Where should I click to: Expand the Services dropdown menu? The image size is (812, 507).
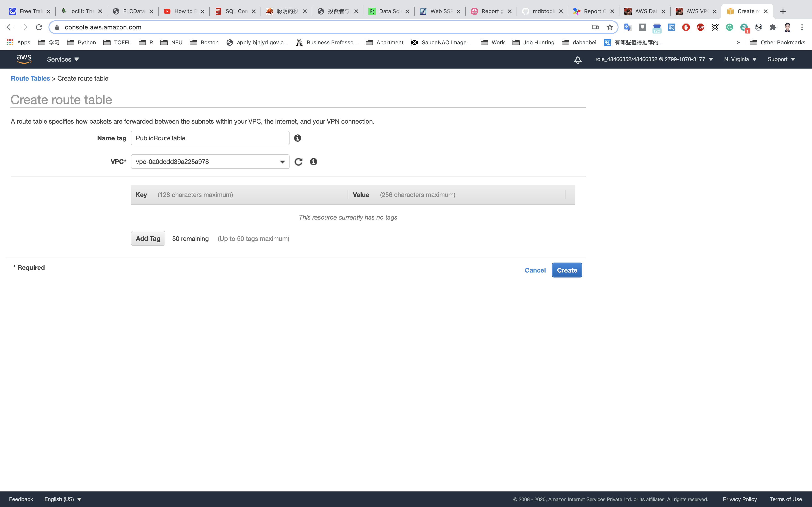[x=63, y=59]
